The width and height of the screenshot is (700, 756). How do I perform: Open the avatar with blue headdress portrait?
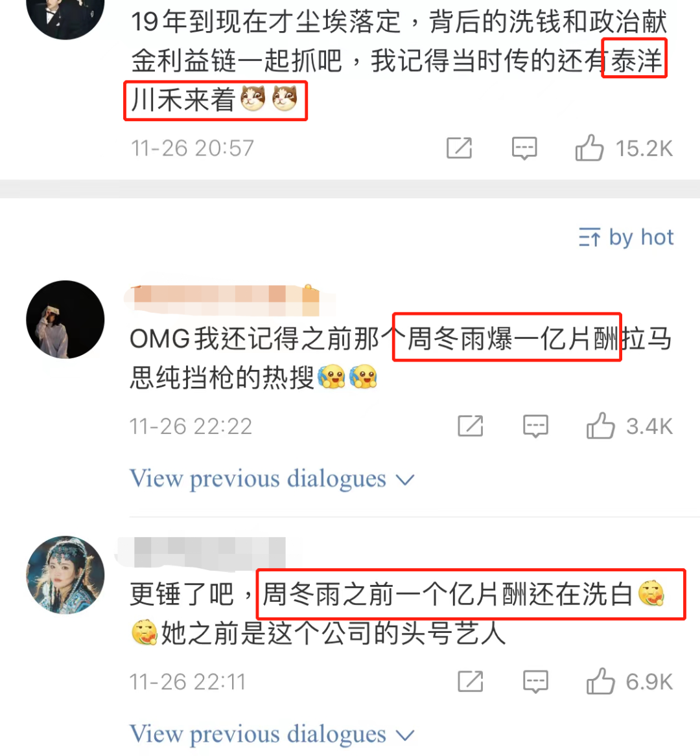[65, 575]
